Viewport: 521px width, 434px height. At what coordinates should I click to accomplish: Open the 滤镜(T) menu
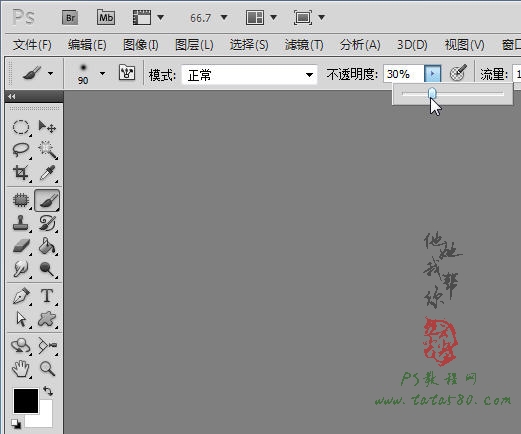pos(304,45)
